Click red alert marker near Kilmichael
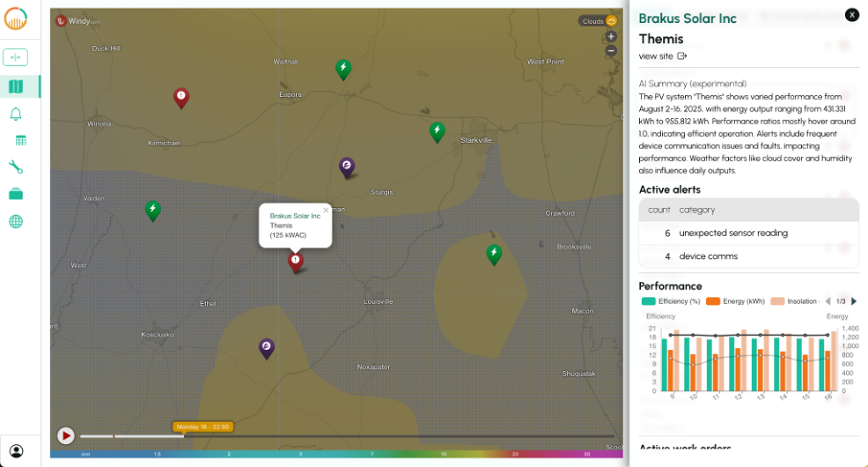The height and width of the screenshot is (467, 868). coord(180,97)
